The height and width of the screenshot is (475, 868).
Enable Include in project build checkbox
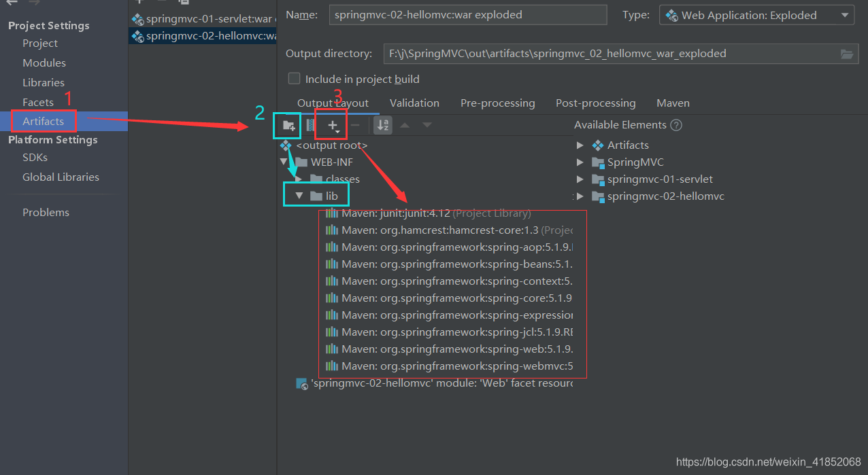pyautogui.click(x=294, y=79)
